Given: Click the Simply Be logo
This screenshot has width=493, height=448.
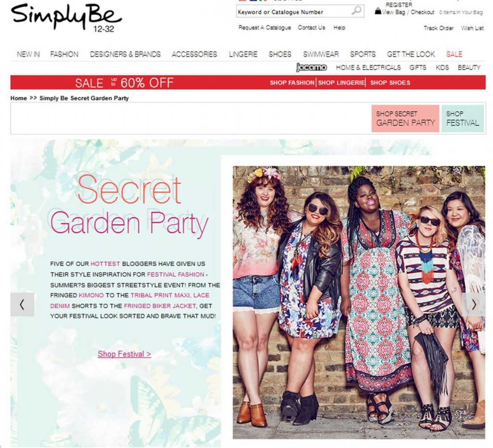Looking at the screenshot, I should (x=66, y=18).
